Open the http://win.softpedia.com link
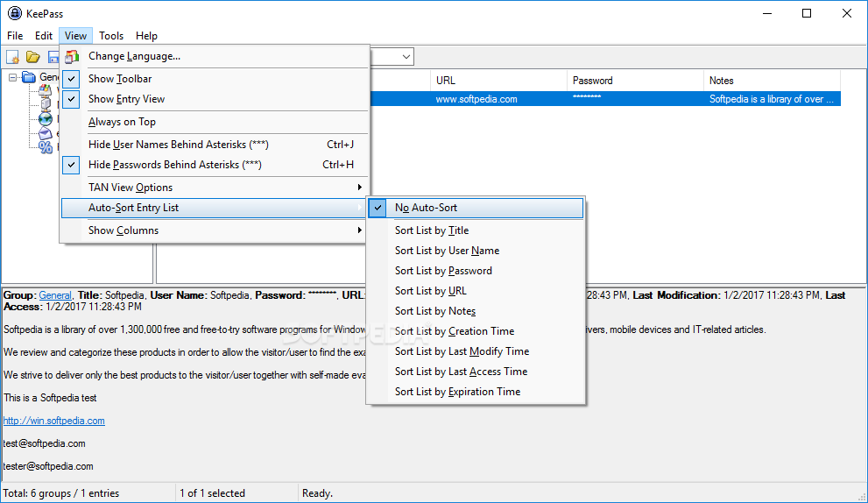 (x=53, y=421)
